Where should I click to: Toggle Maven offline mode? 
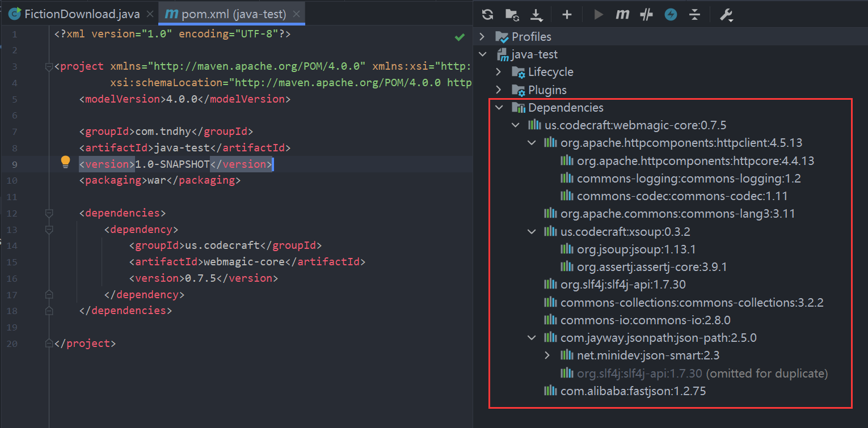(x=646, y=15)
